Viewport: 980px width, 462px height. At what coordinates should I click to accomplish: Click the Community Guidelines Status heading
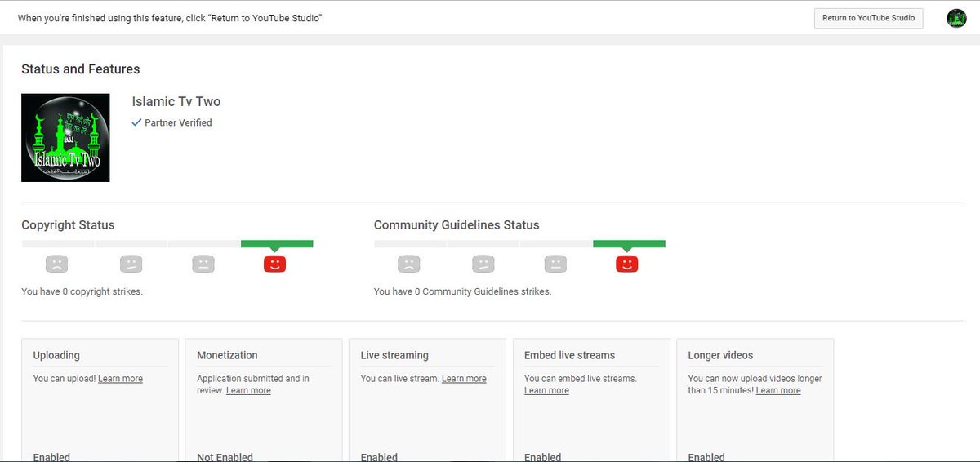click(457, 224)
